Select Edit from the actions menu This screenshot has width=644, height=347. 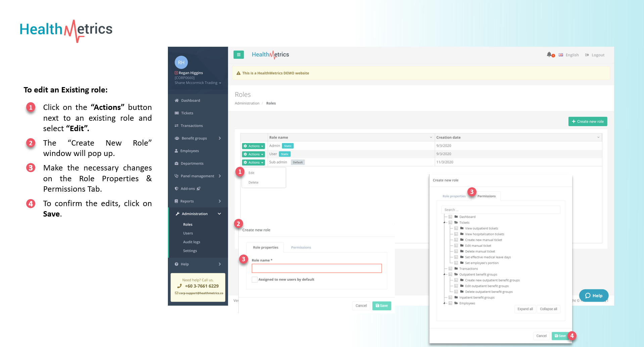coord(251,173)
